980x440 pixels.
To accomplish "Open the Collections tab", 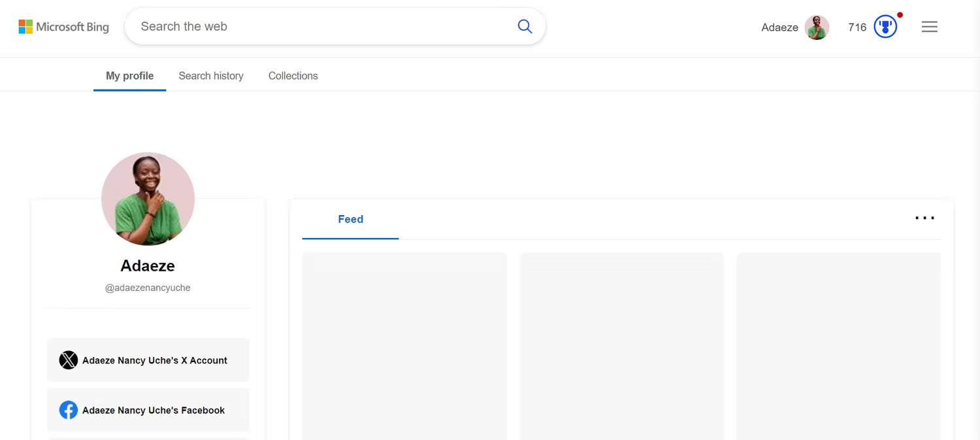I will 293,76.
